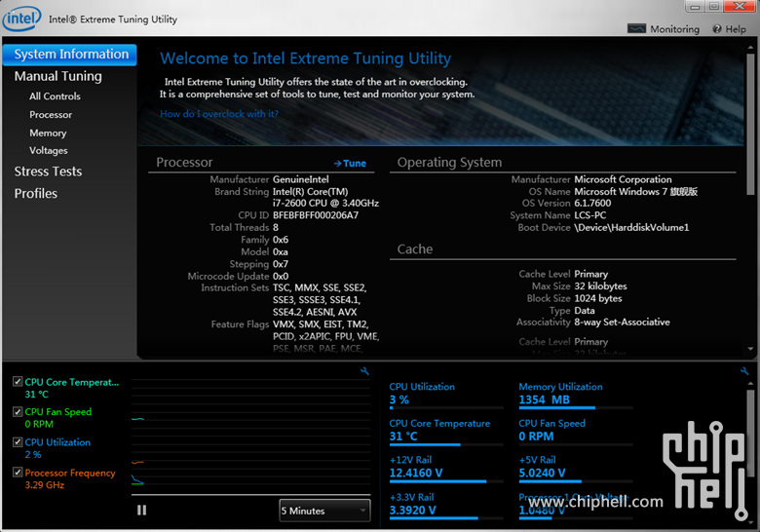Click scroll down arrow of main panel
Image resolution: width=760 pixels, height=532 pixels.
[751, 349]
